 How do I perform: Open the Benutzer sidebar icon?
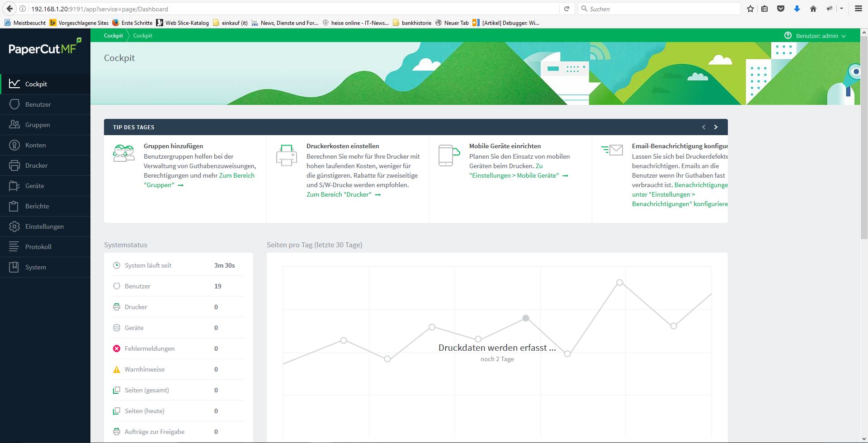14,104
